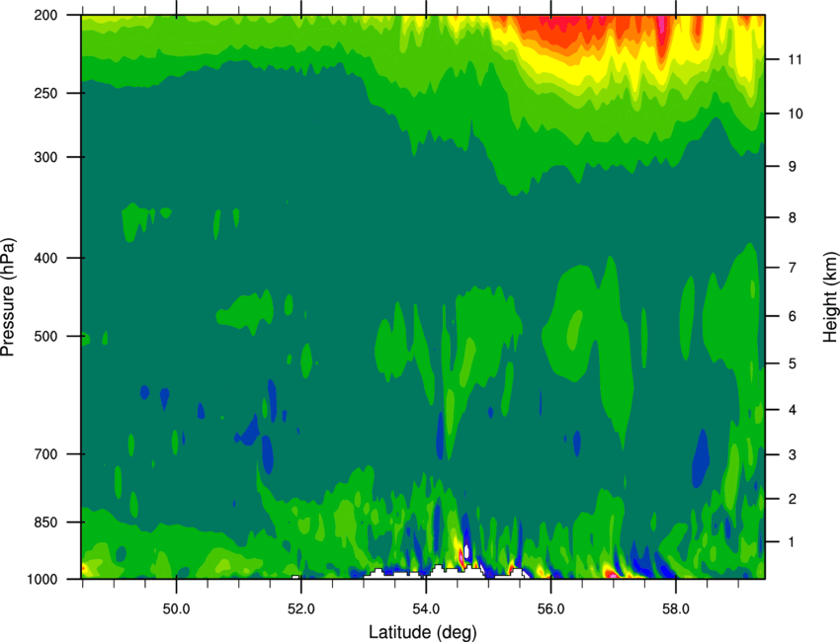This screenshot has height=642, width=840.
Task: Click the 3 km height tick label
Action: [x=793, y=455]
